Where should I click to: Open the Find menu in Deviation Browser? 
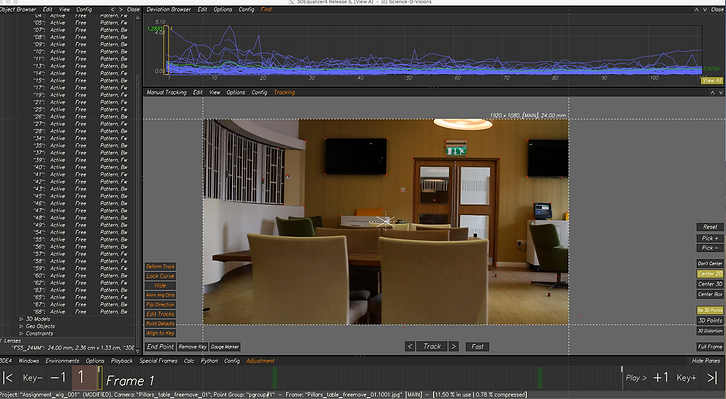266,9
